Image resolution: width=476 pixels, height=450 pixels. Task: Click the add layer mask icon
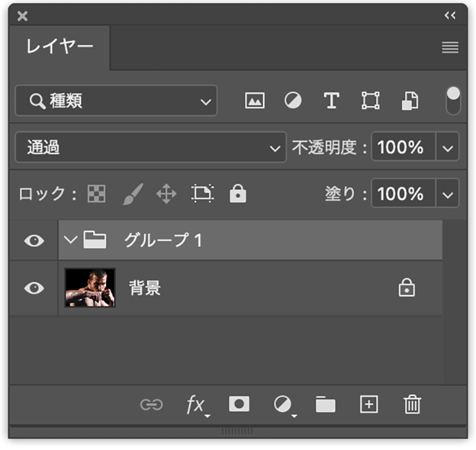coord(239,404)
